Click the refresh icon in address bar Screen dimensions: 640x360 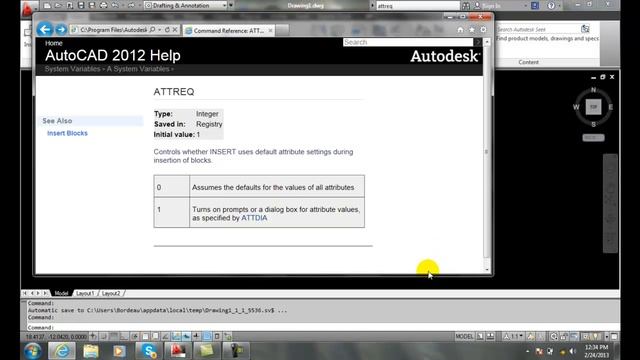pos(167,29)
